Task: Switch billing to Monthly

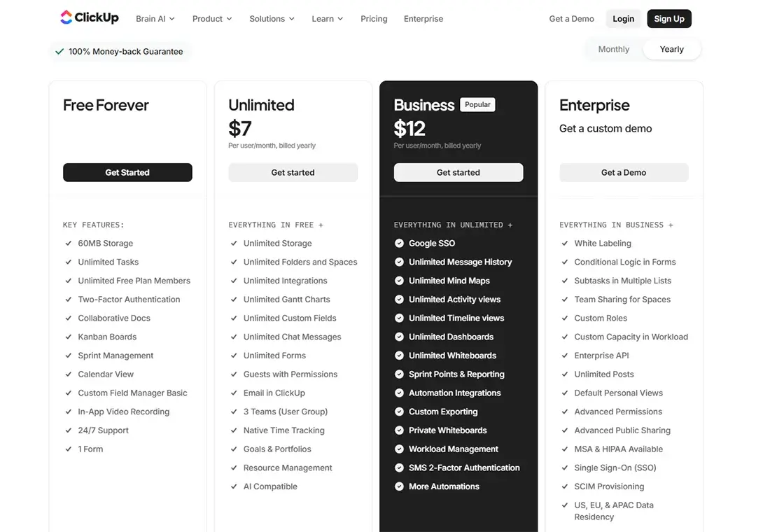Action: pos(613,49)
